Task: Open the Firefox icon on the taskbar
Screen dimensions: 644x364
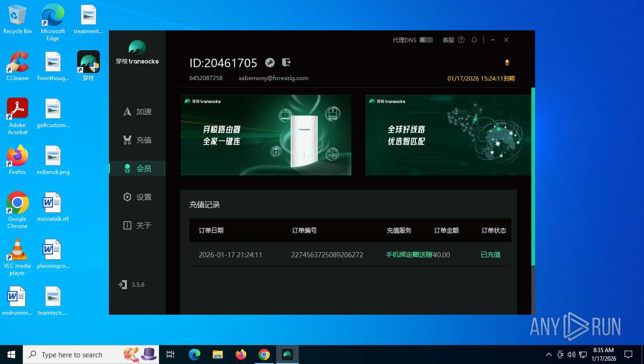Action: (241, 355)
